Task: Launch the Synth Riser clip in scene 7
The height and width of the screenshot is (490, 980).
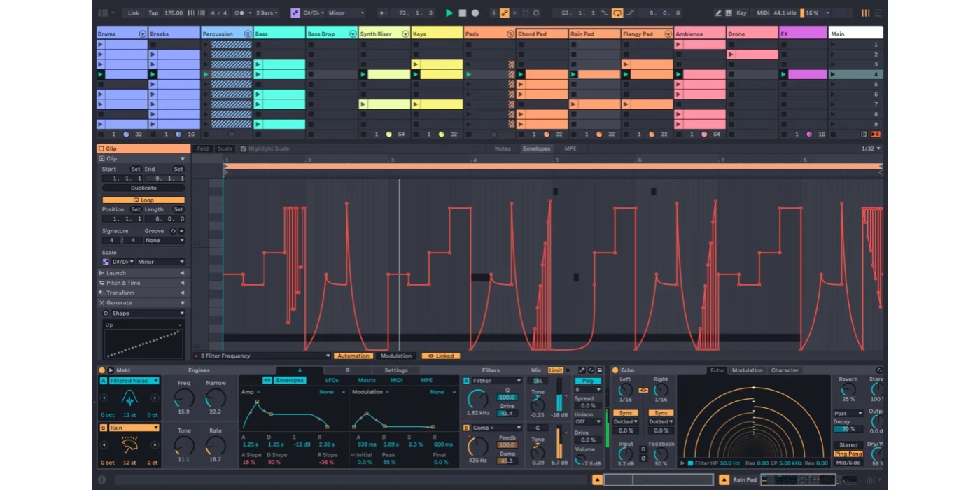Action: [363, 104]
